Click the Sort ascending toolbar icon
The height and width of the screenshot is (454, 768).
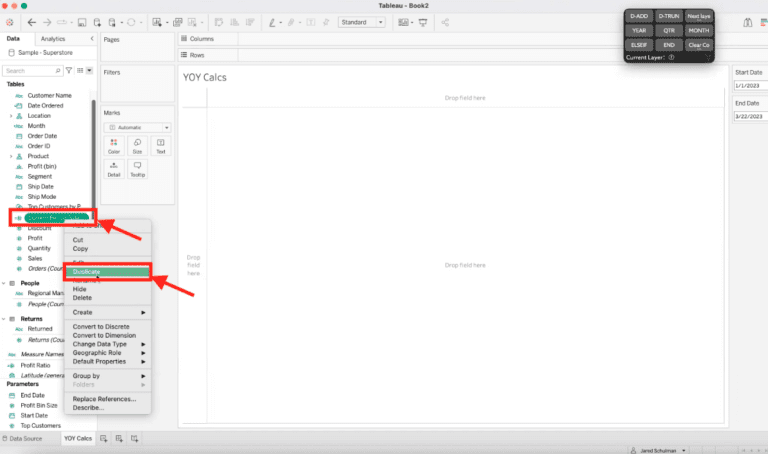tap(235, 23)
